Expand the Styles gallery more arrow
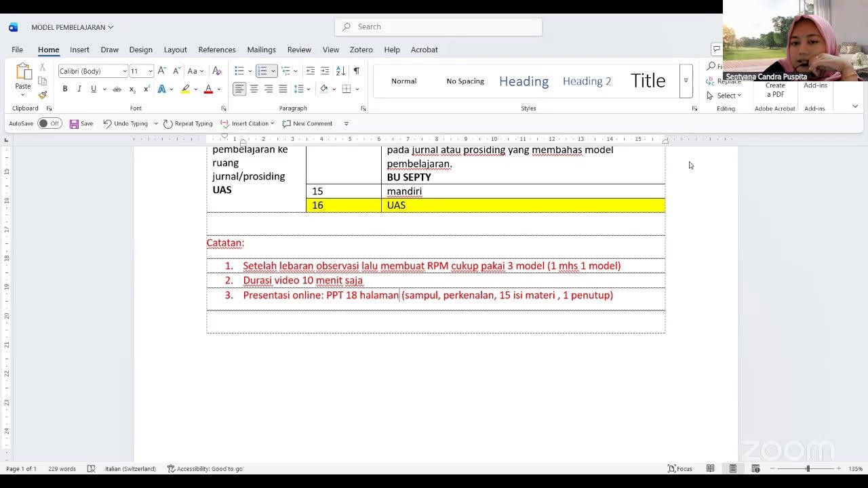The width and height of the screenshot is (868, 488). (686, 81)
